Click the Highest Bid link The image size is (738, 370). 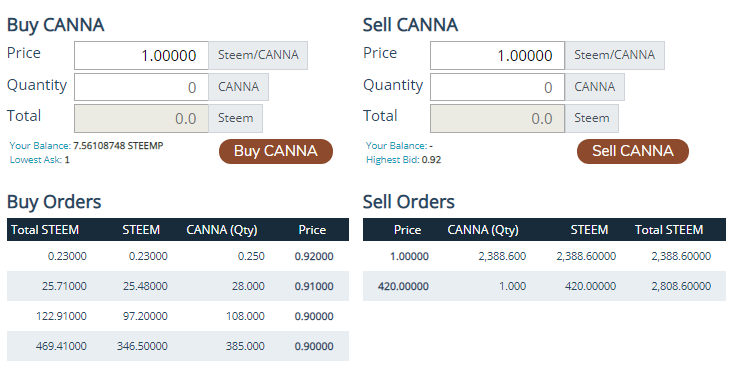pos(393,160)
